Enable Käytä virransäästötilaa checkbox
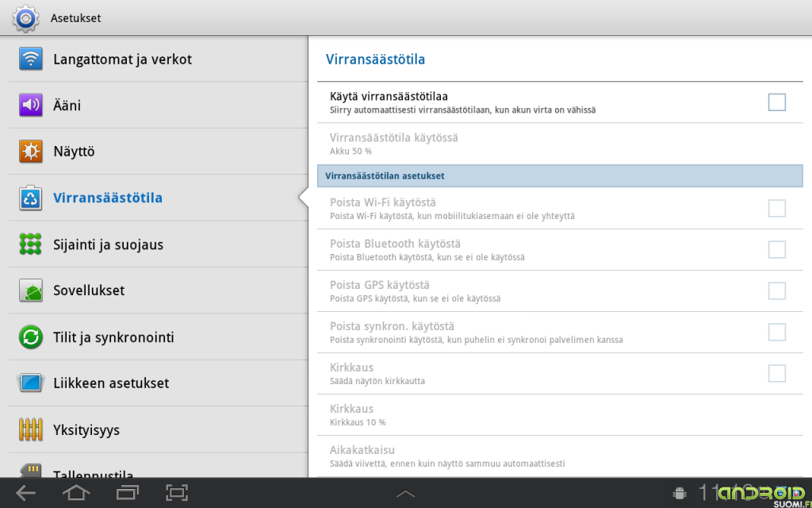The height and width of the screenshot is (508, 812). click(x=776, y=102)
